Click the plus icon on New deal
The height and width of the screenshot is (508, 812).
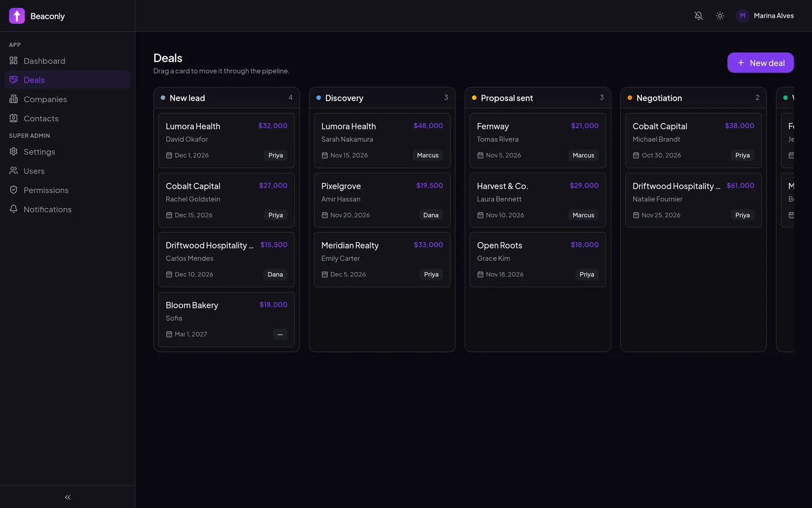point(741,62)
